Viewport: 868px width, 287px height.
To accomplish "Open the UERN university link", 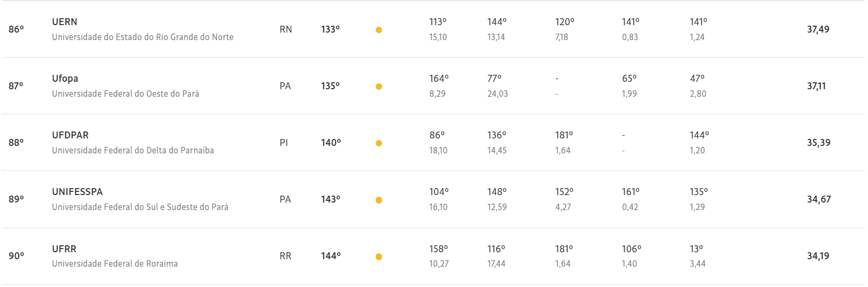I will click(x=65, y=22).
